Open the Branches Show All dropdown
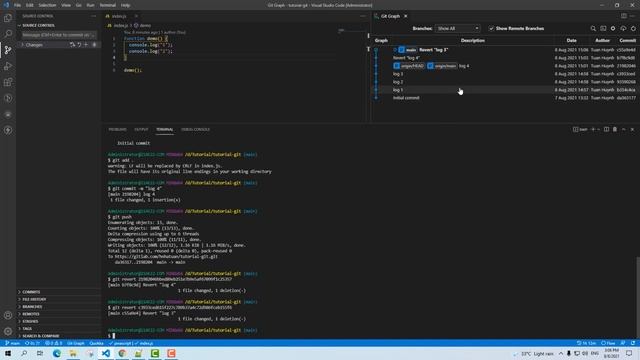The image size is (640, 360). point(458,29)
